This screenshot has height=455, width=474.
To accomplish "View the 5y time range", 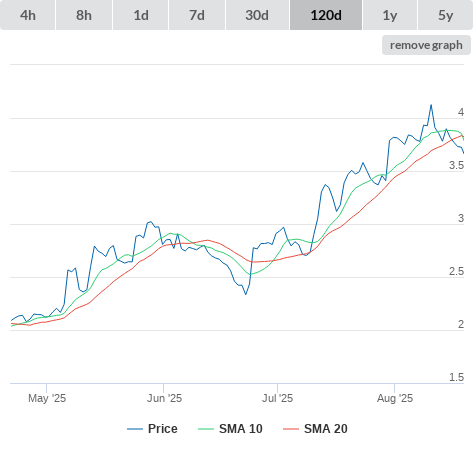I will click(x=445, y=15).
